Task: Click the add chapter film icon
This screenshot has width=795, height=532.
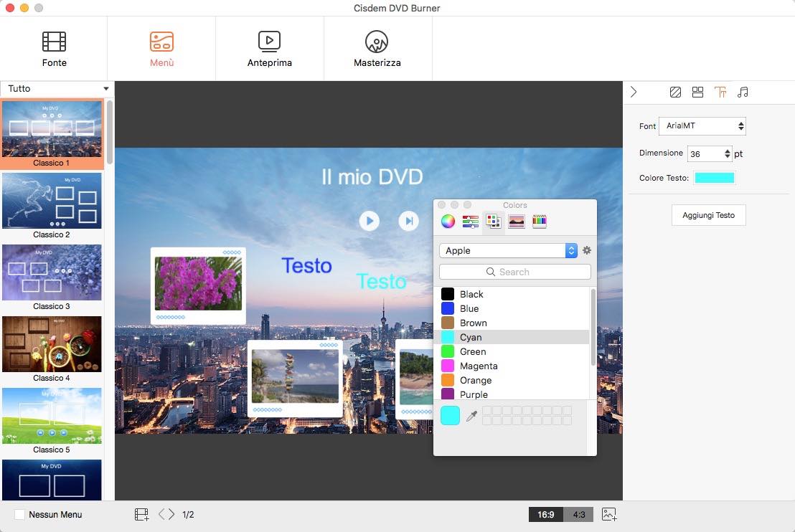Action: pos(141,514)
